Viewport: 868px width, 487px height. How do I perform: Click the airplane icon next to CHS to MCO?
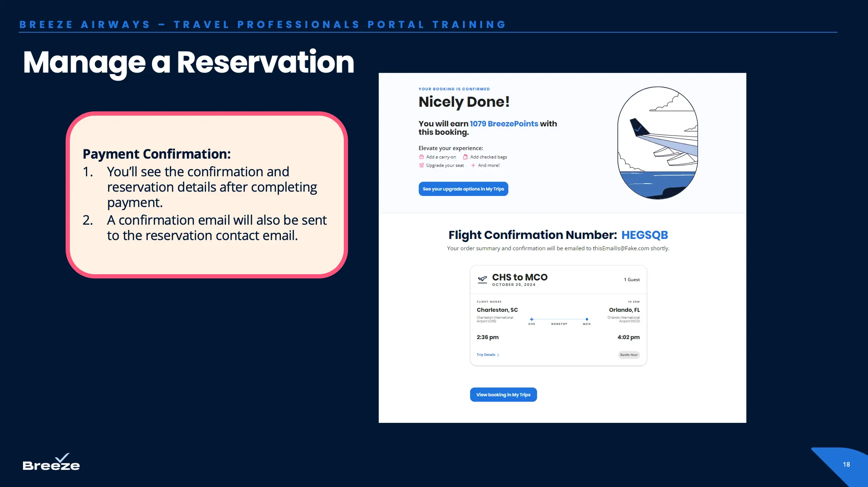pos(482,279)
